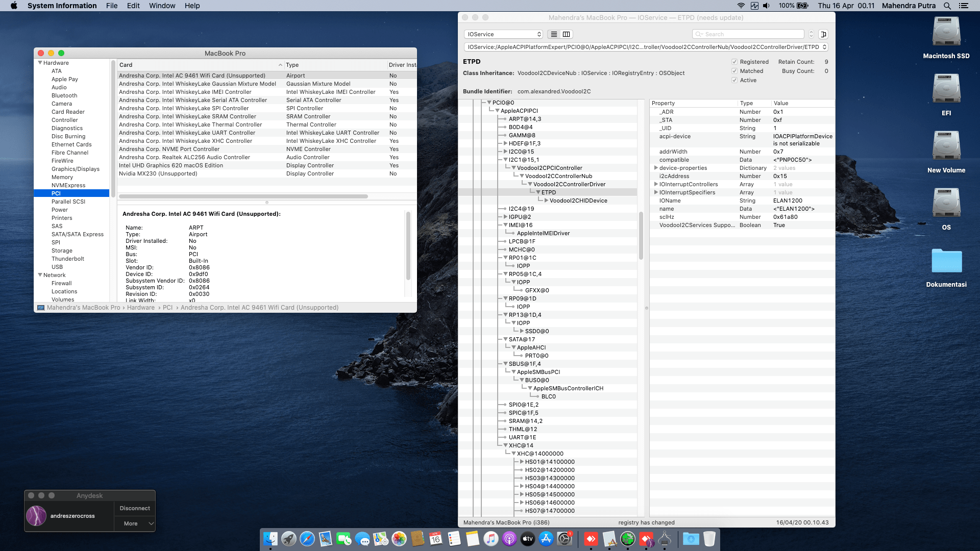Open App Store in the Dock
This screenshot has width=980, height=551.
click(546, 539)
